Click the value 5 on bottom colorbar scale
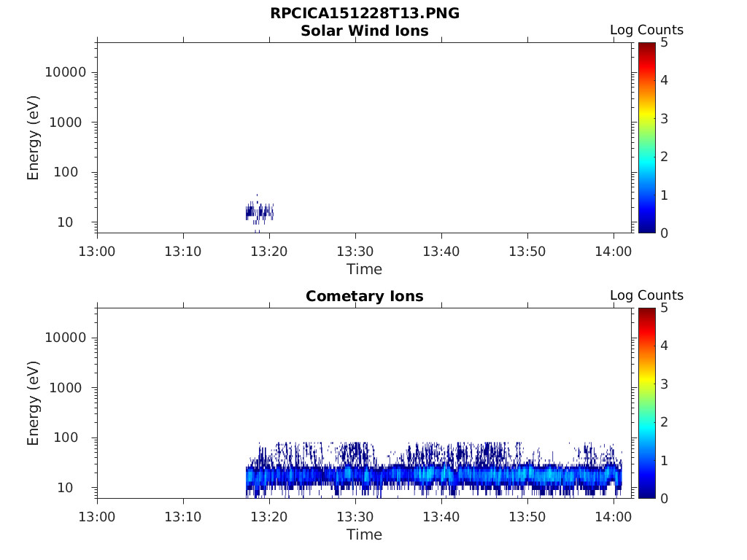This screenshot has height=560, width=747. pyautogui.click(x=665, y=308)
